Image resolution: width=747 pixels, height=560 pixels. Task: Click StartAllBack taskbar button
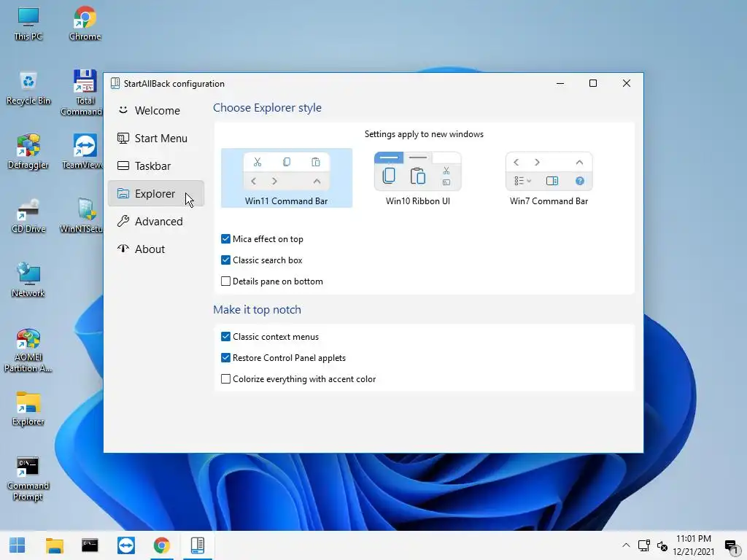point(198,545)
